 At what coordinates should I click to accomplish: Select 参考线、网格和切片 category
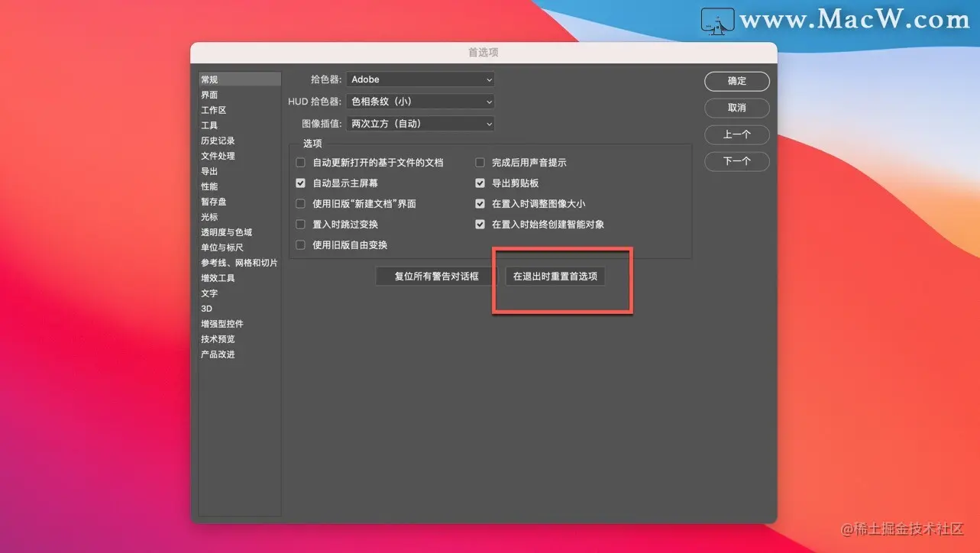[x=240, y=263]
